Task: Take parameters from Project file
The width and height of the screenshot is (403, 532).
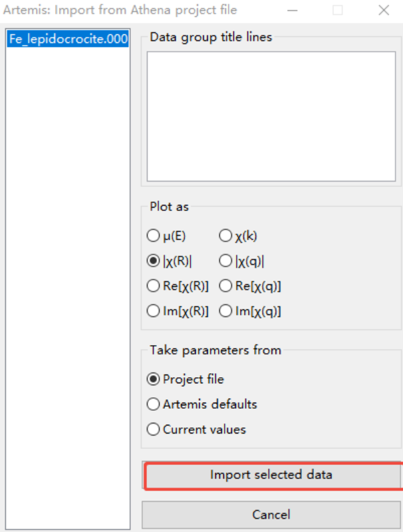Action: coord(154,379)
